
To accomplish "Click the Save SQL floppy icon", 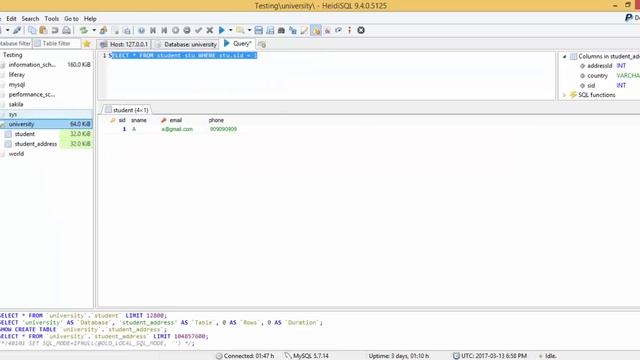I will (x=259, y=30).
